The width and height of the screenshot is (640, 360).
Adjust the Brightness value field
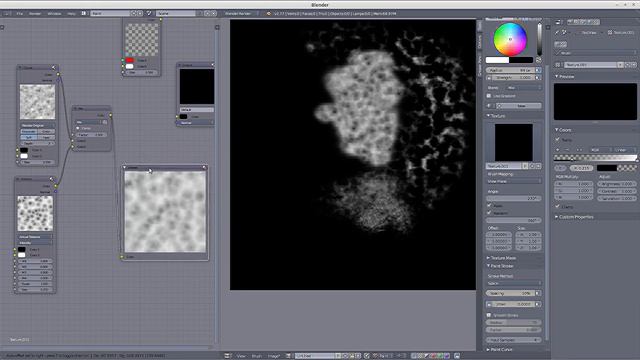(x=617, y=184)
